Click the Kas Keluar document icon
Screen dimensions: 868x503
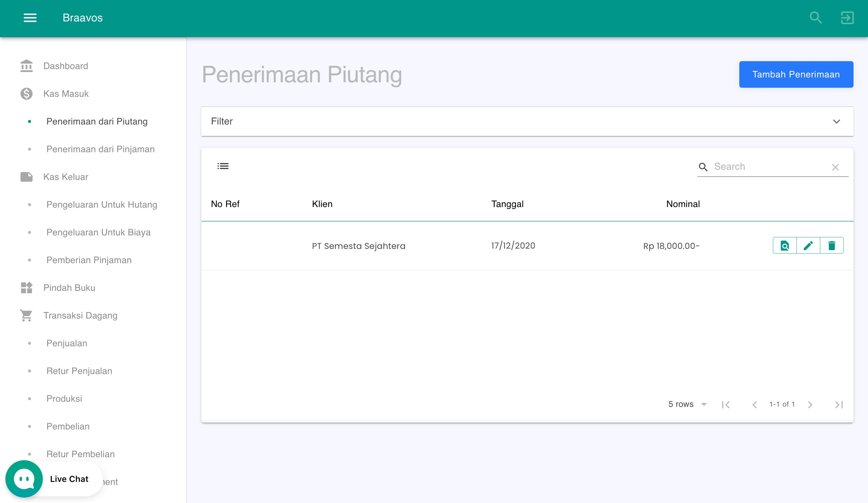click(x=26, y=177)
